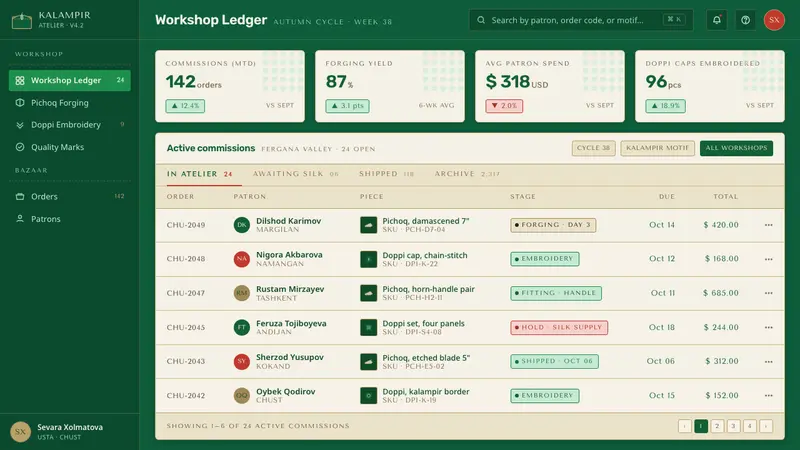Open the Forging Yield stat card

click(390, 86)
